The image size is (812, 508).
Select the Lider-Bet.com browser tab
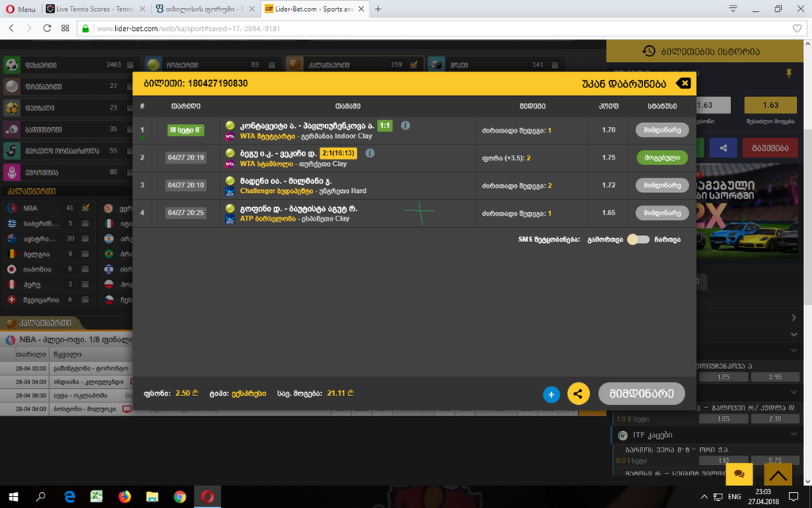point(314,9)
